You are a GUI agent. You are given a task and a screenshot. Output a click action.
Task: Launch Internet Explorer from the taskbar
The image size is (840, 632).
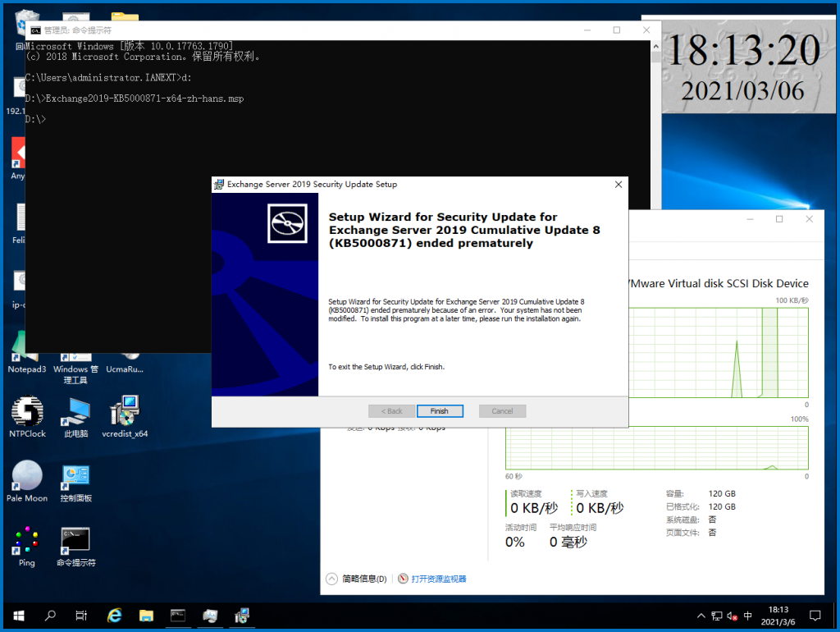pos(114,616)
